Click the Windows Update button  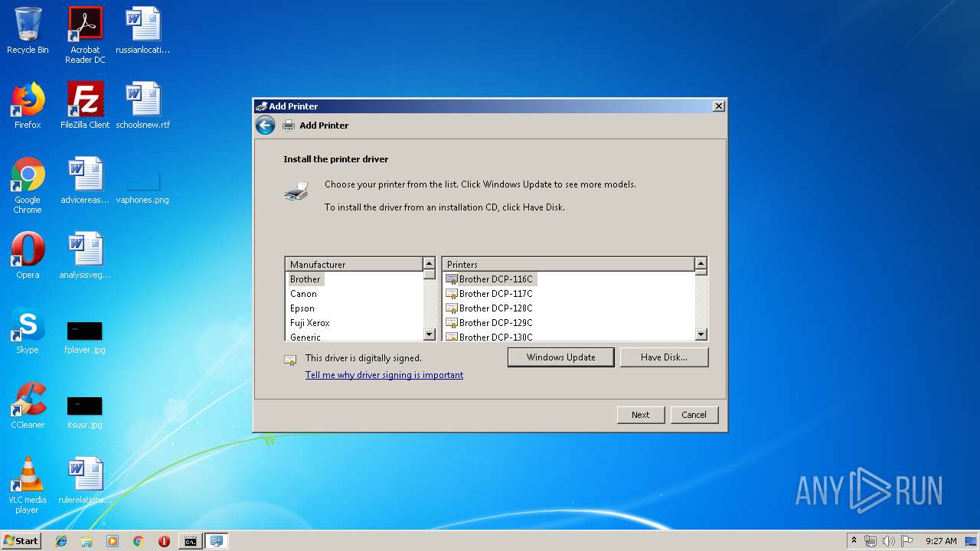point(560,357)
